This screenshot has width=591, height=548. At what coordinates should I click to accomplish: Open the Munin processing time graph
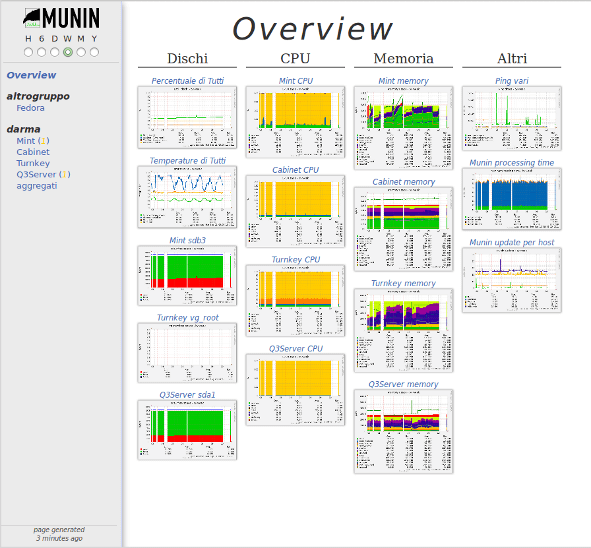(x=511, y=199)
